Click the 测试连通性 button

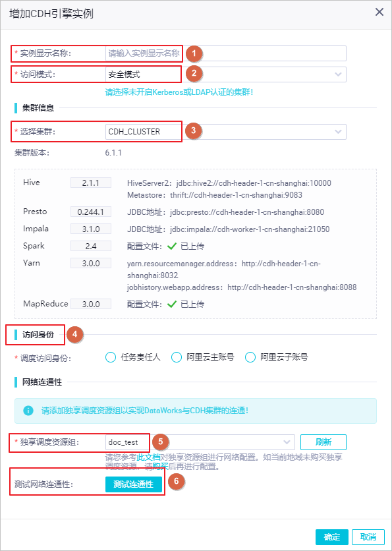(x=134, y=484)
